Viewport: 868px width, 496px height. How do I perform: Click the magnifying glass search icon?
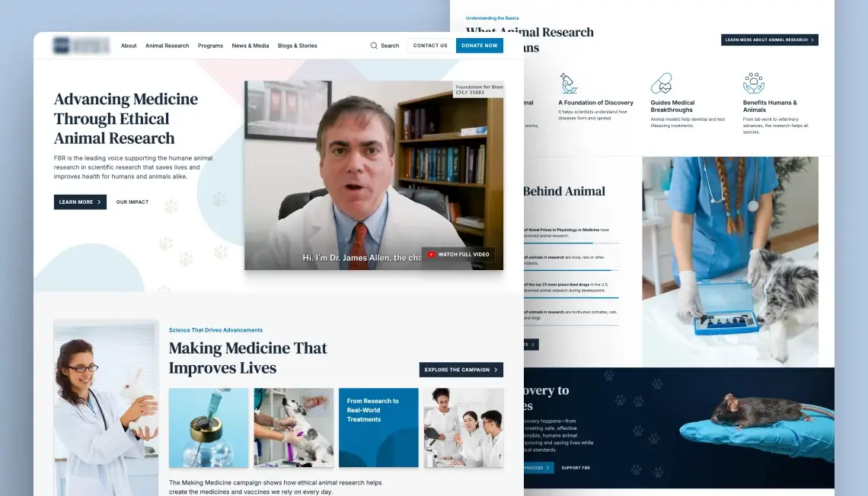pyautogui.click(x=374, y=46)
